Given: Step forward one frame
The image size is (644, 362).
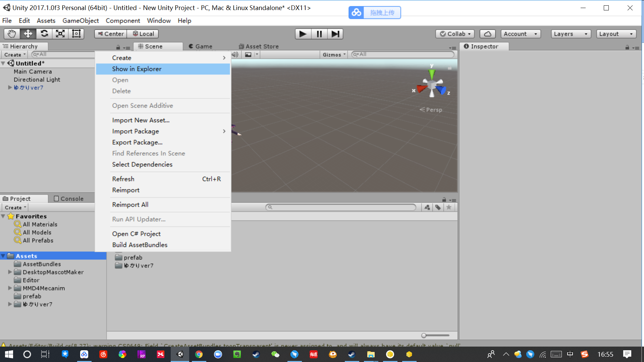Looking at the screenshot, I should point(335,34).
